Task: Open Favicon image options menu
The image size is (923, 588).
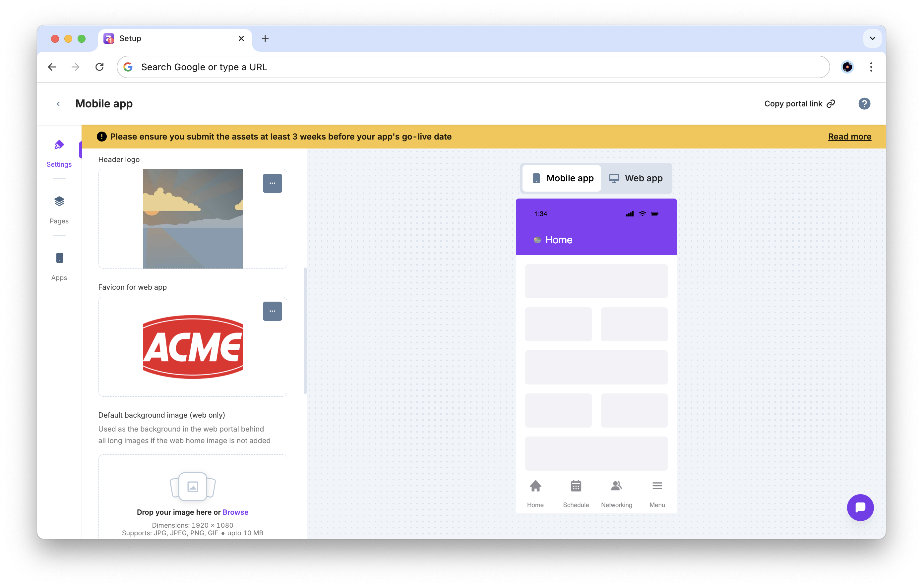Action: pyautogui.click(x=272, y=311)
